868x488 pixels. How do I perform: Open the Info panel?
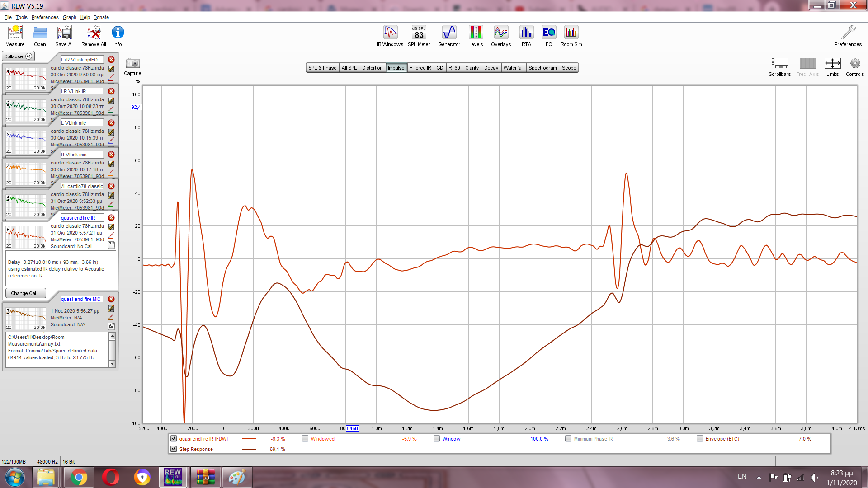tap(118, 36)
